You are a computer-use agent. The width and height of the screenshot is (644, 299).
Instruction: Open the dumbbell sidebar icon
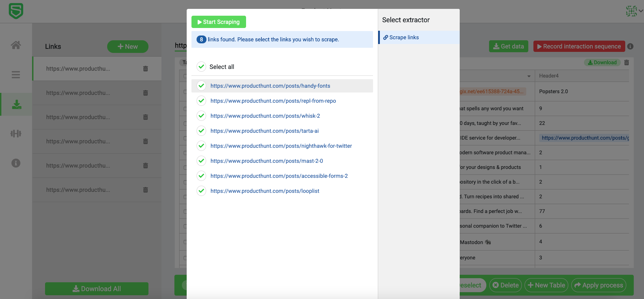16,133
